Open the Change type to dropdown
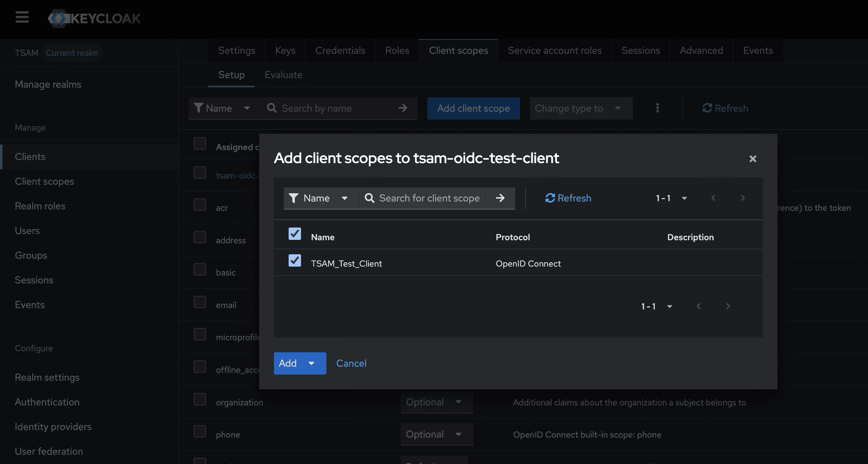Image resolution: width=868 pixels, height=464 pixels. coord(581,108)
